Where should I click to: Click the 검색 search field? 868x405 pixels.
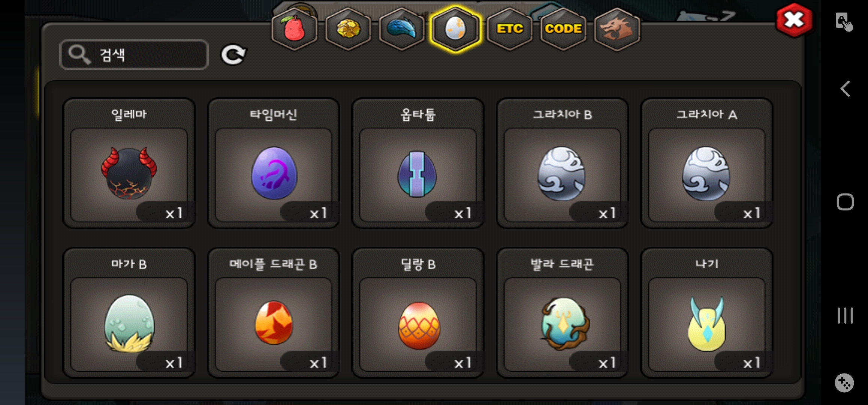134,55
